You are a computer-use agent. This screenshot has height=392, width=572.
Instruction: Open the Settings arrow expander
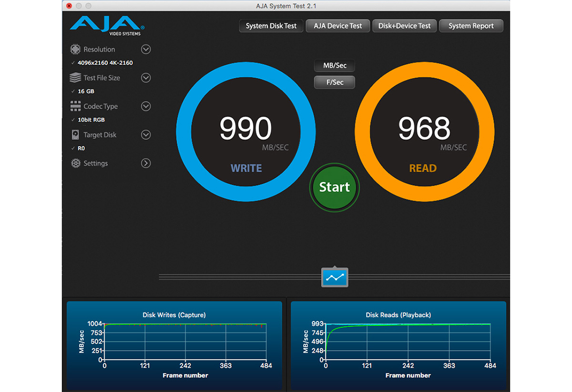pos(146,163)
